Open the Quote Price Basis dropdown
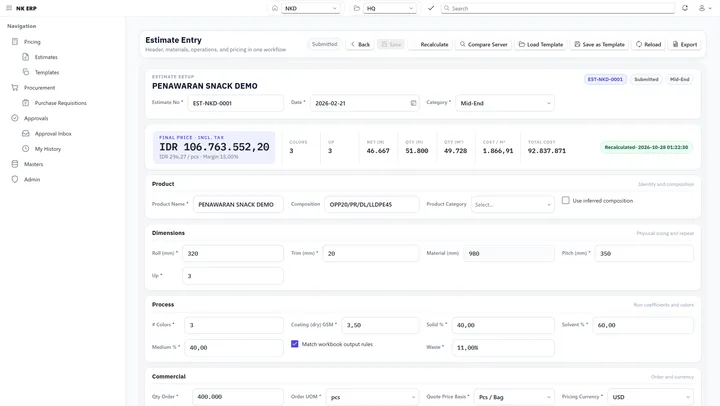Image resolution: width=720 pixels, height=406 pixels. [x=514, y=397]
